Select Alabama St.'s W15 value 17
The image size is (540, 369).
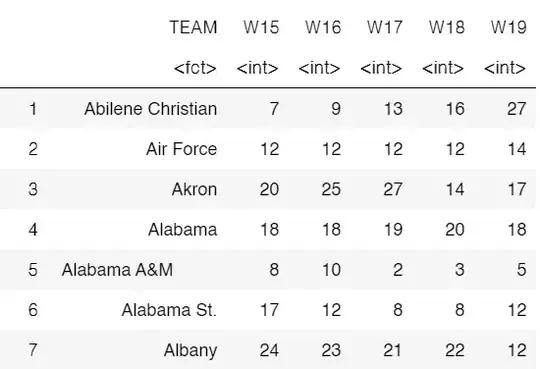[269, 310]
